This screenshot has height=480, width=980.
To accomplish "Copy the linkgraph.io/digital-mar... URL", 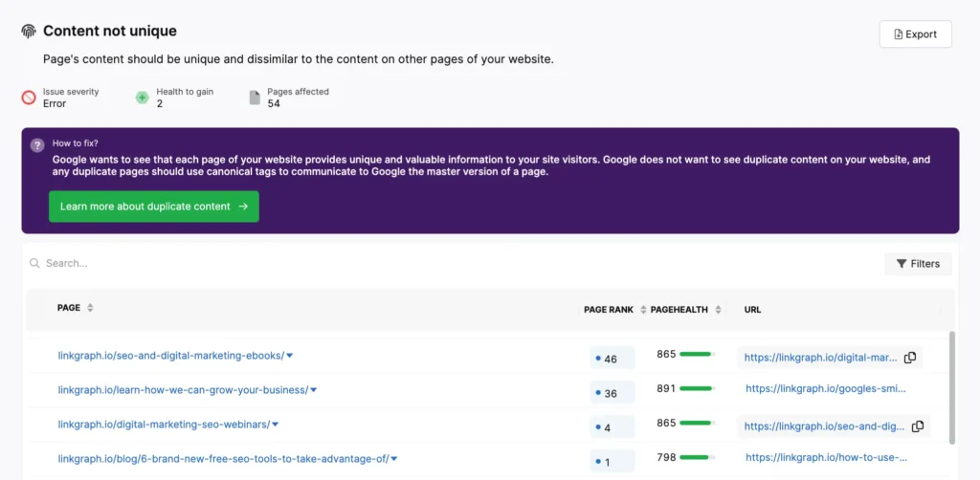I will pyautogui.click(x=910, y=358).
